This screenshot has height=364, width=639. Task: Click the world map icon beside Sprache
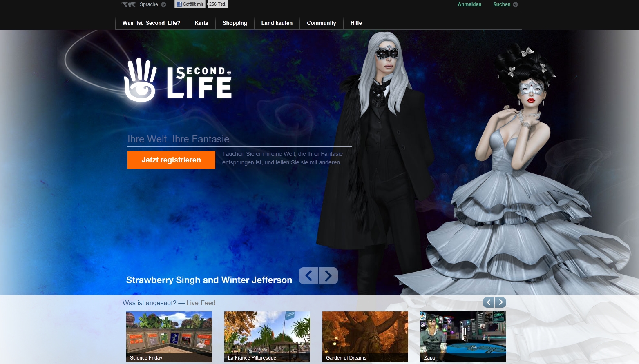pyautogui.click(x=128, y=4)
